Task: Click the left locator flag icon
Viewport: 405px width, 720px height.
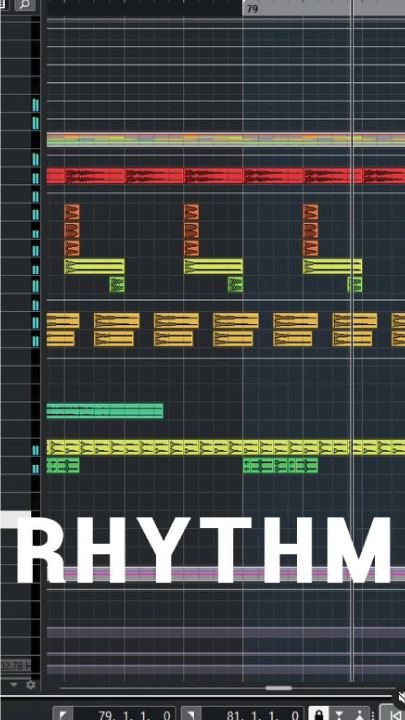Action: [63, 714]
